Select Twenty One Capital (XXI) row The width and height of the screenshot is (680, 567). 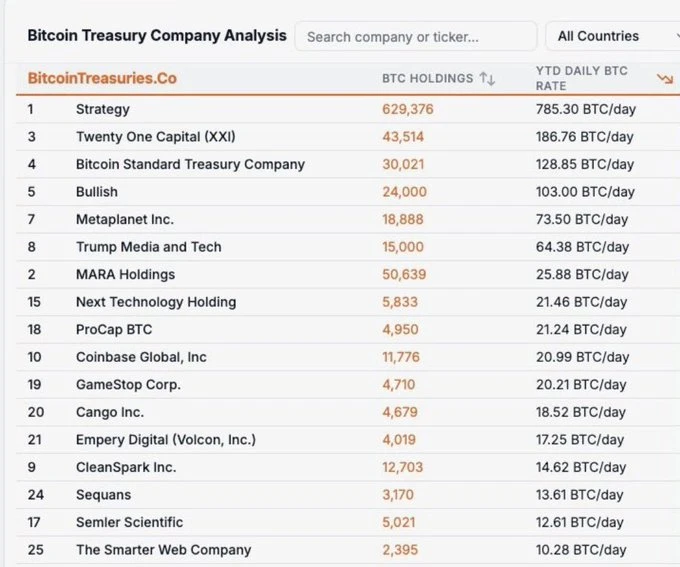[155, 136]
